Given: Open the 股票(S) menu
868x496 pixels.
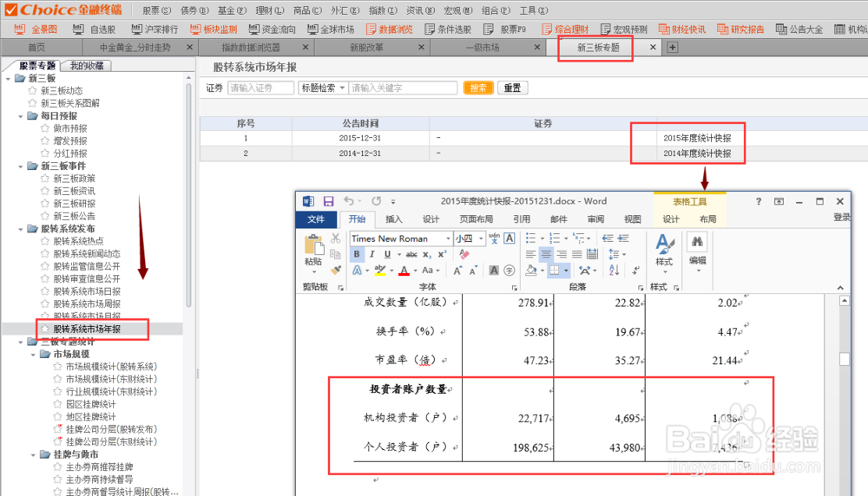Looking at the screenshot, I should pos(156,10).
